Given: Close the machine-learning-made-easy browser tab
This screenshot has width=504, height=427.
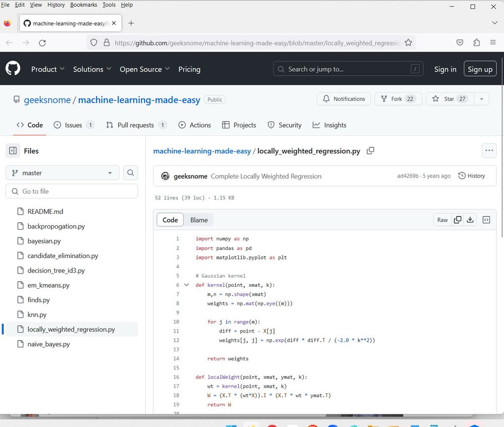Looking at the screenshot, I should pos(114,23).
